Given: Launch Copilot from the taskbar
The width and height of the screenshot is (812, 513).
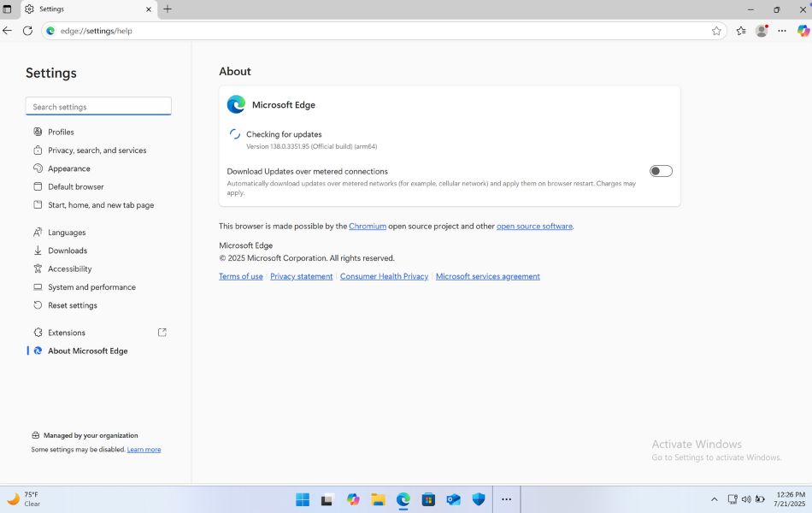Looking at the screenshot, I should pos(353,499).
